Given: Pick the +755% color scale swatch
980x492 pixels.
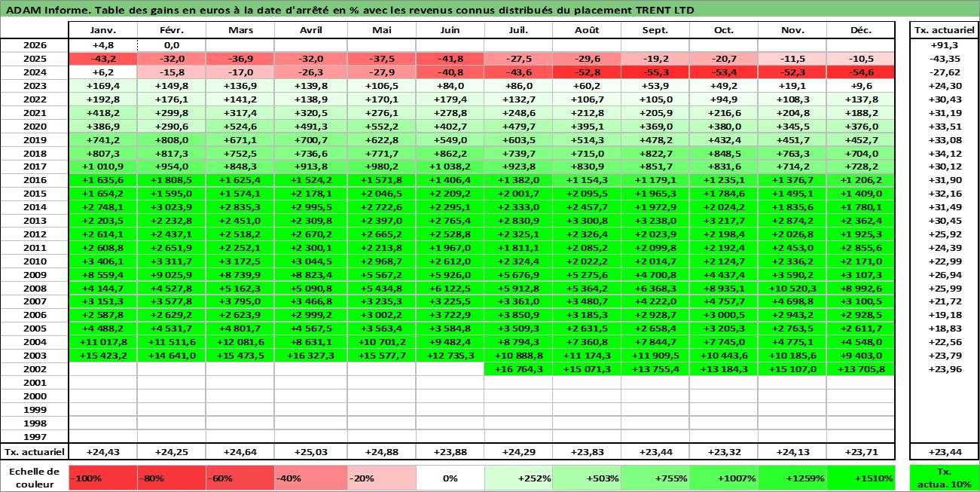Looking at the screenshot, I should pyautogui.click(x=655, y=478).
